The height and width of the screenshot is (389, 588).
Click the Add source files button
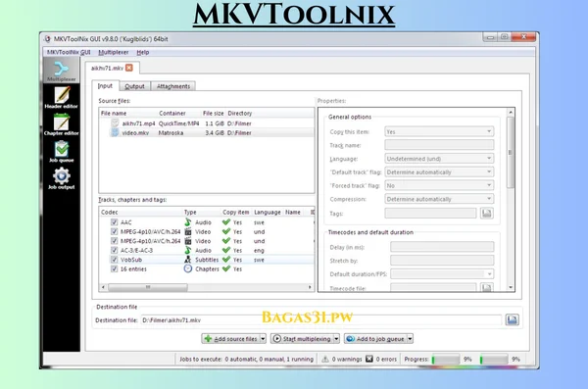click(231, 339)
